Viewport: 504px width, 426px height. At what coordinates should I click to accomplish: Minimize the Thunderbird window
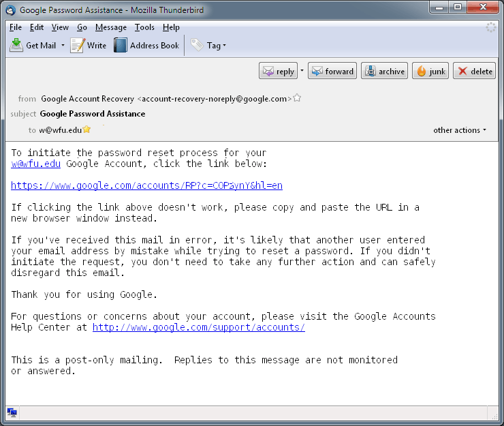[440, 7]
